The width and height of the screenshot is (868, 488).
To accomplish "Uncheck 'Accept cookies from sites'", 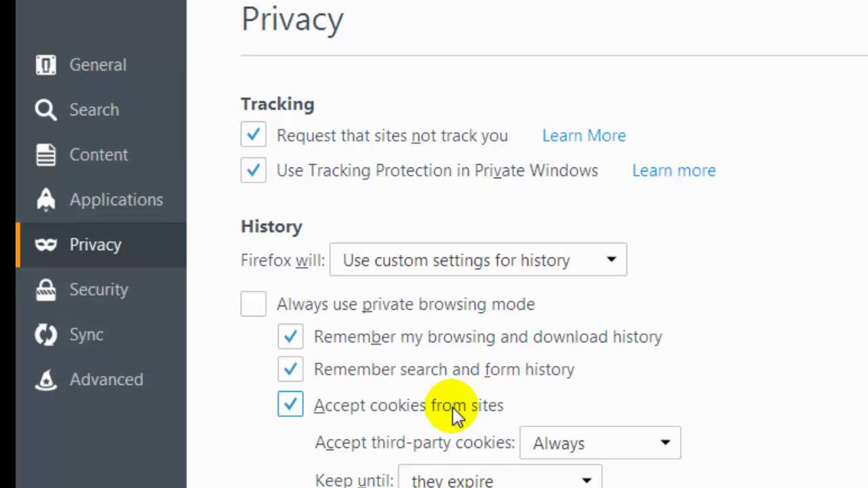I will 290,405.
